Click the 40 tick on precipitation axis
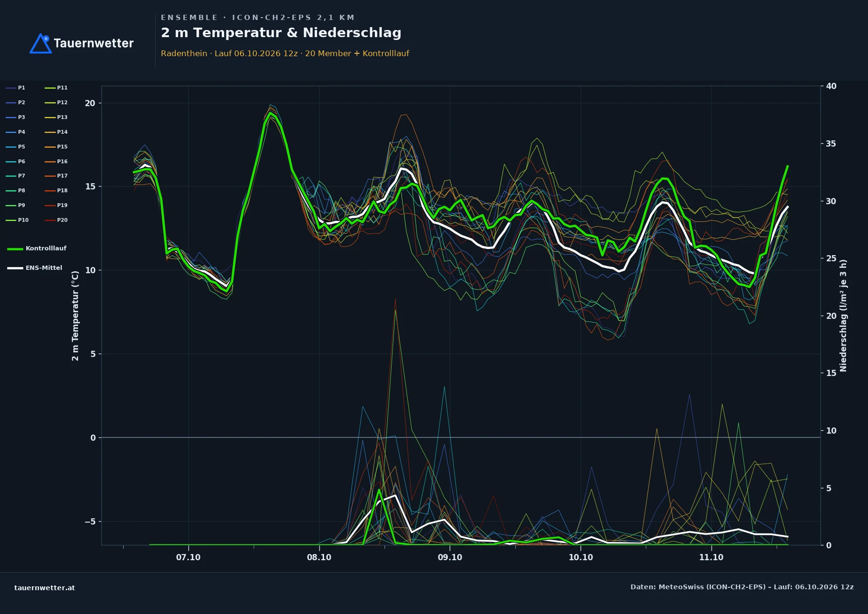The image size is (868, 614). pyautogui.click(x=831, y=86)
